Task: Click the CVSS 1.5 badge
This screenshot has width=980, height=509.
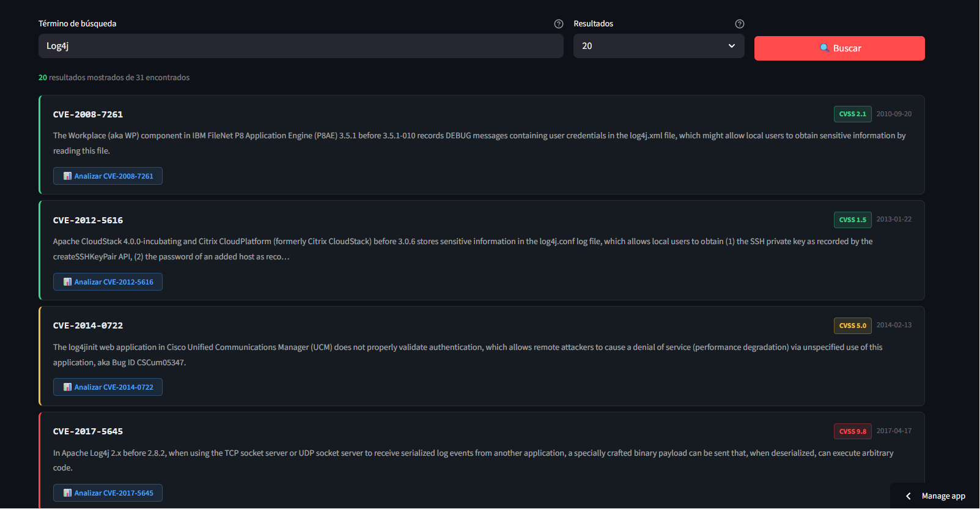Action: pyautogui.click(x=852, y=220)
